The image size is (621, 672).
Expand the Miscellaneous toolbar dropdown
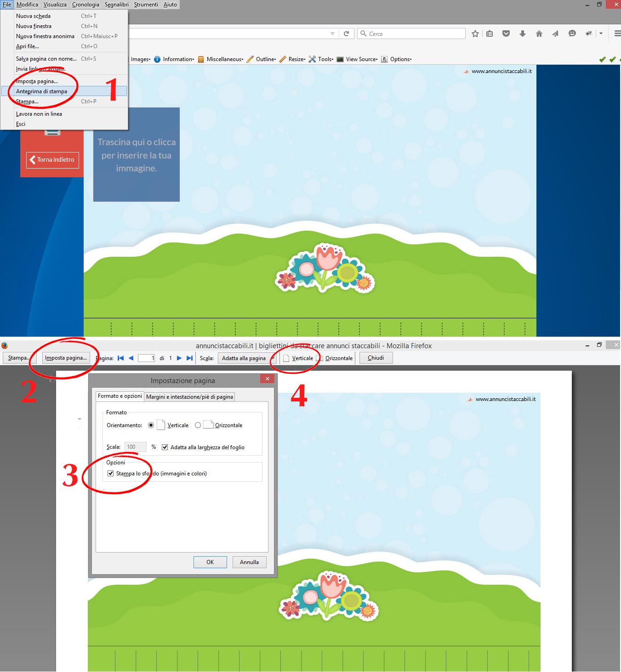(x=224, y=59)
